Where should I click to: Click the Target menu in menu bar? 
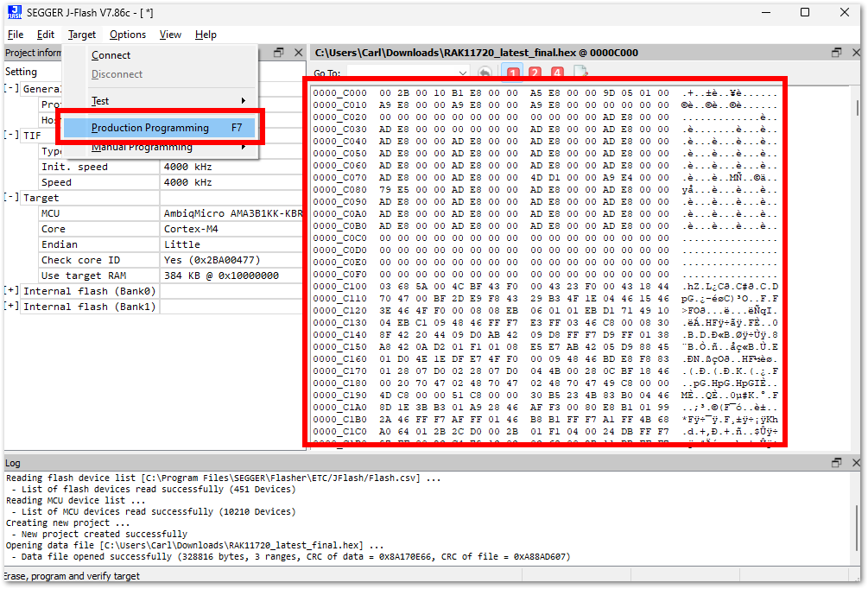[82, 35]
